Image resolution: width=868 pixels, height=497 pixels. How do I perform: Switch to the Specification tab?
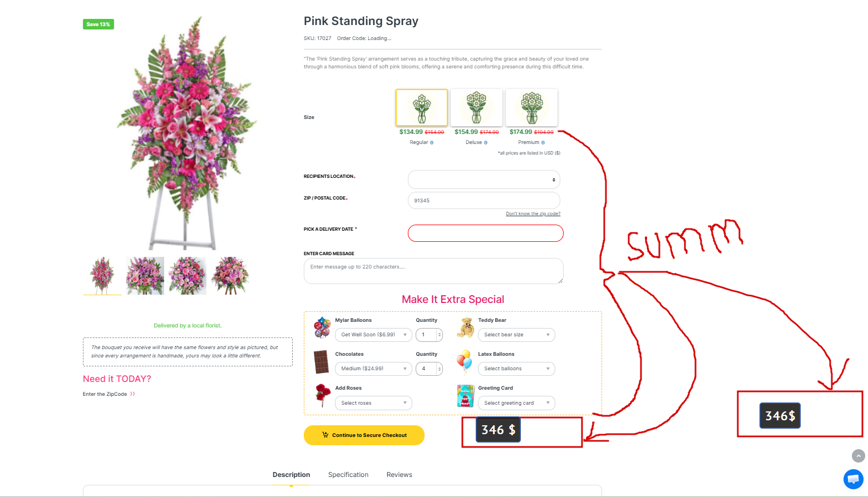coord(348,475)
